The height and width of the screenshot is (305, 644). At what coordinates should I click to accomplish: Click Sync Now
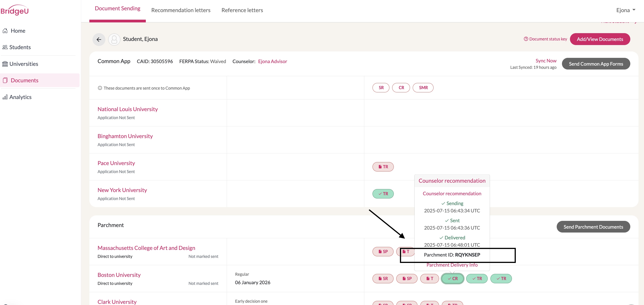(x=546, y=61)
